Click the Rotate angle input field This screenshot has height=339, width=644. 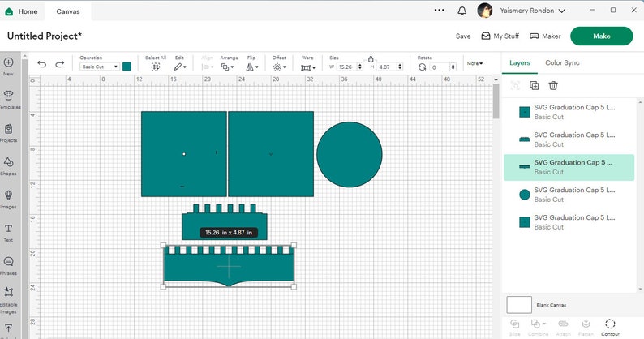pyautogui.click(x=439, y=67)
